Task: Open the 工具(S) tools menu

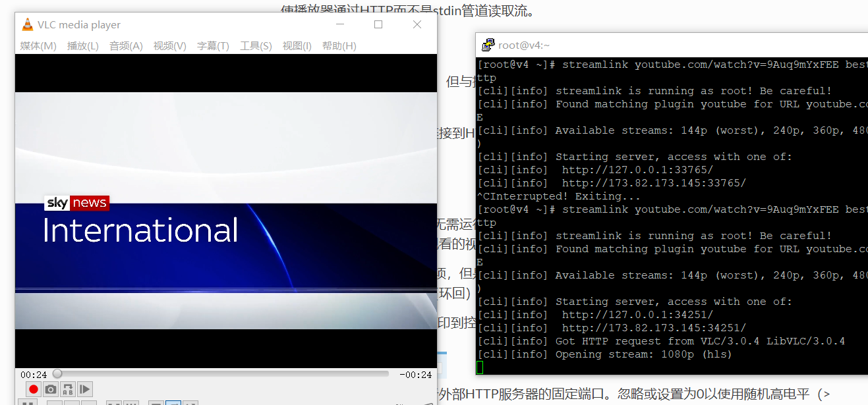Action: [256, 45]
